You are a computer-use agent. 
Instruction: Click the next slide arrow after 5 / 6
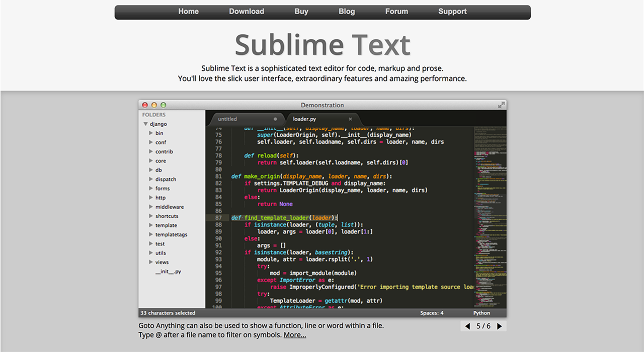[500, 326]
